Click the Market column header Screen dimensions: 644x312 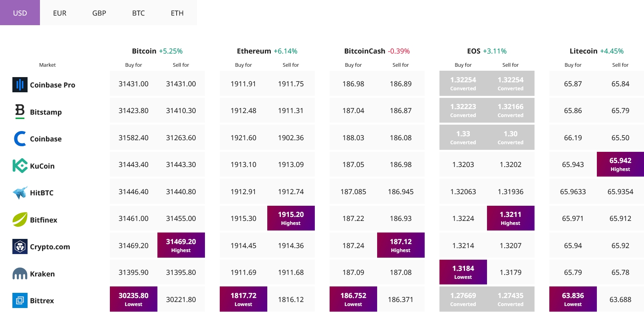48,65
